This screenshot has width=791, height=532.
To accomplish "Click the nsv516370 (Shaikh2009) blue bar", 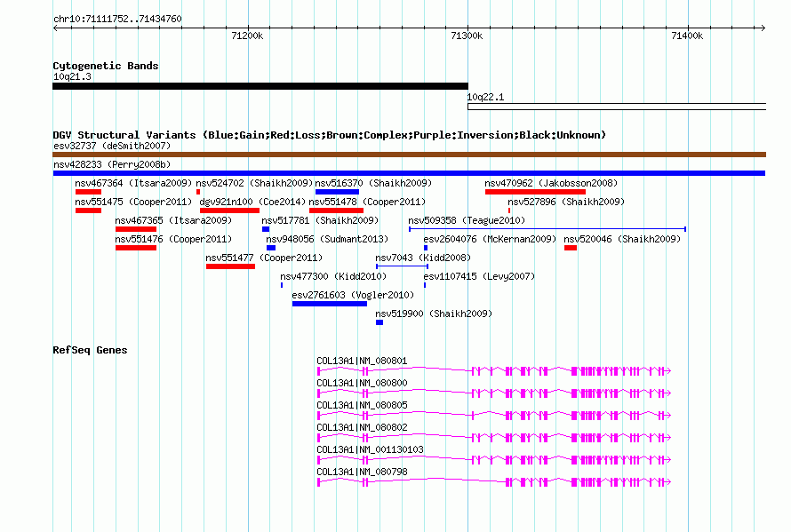I will click(337, 192).
